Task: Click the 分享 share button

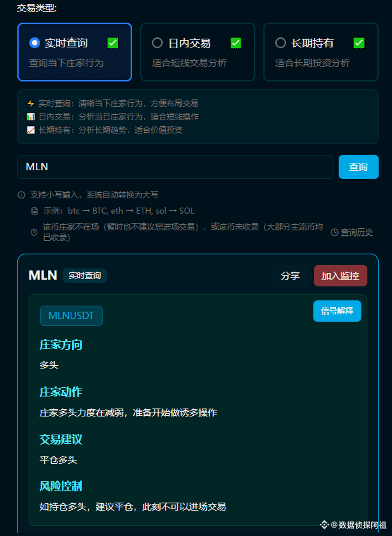Action: [x=290, y=276]
